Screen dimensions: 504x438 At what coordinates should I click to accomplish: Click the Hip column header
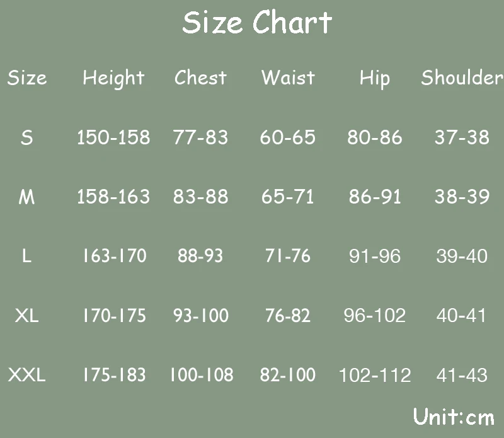(x=375, y=79)
